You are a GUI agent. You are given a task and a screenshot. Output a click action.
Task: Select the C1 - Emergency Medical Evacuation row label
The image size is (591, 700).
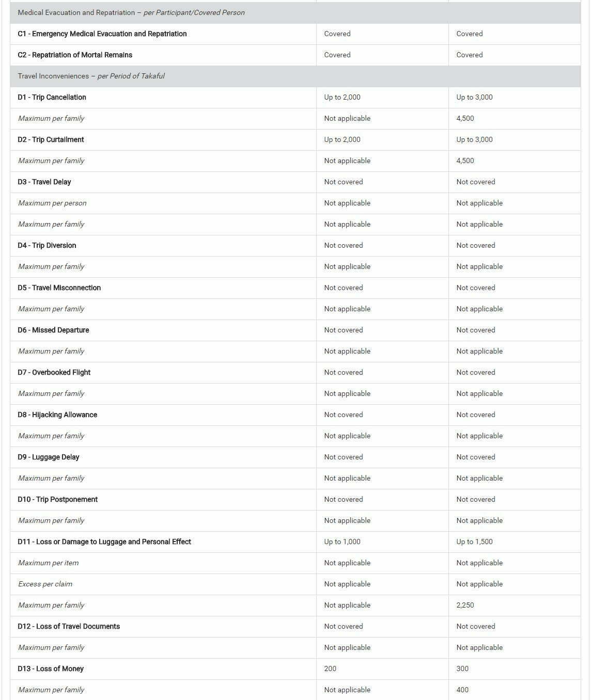point(102,34)
